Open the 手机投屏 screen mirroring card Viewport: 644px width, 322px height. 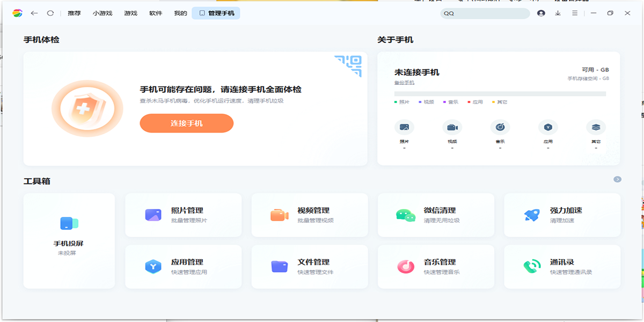[69, 241]
